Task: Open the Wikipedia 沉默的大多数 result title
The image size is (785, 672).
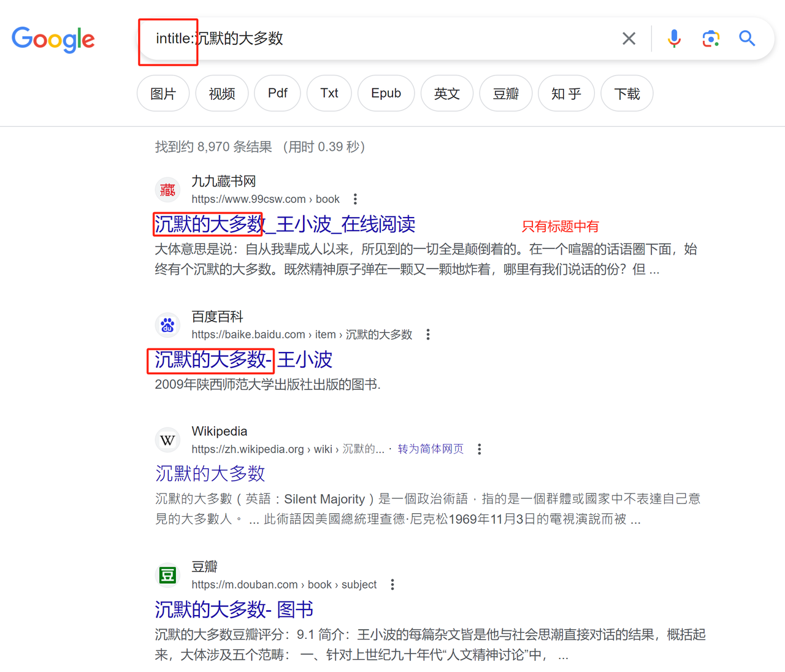Action: click(x=210, y=473)
